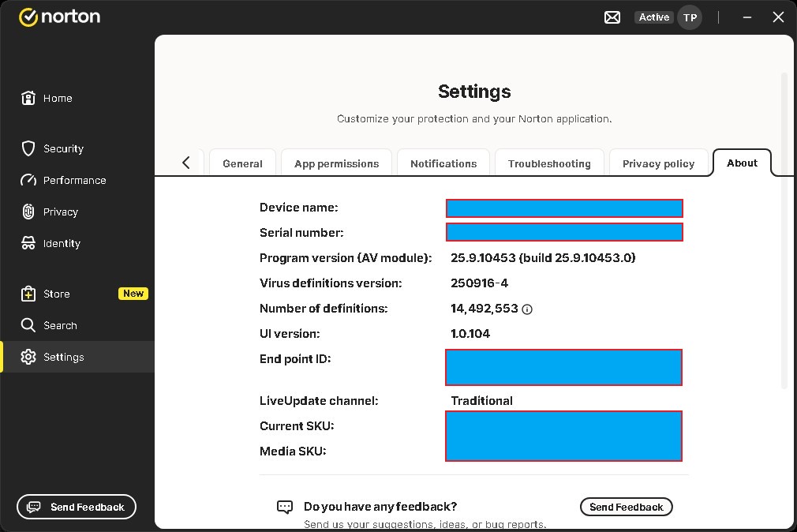Image resolution: width=797 pixels, height=532 pixels.
Task: Click Send Feedback button in feedback section
Action: [x=626, y=507]
